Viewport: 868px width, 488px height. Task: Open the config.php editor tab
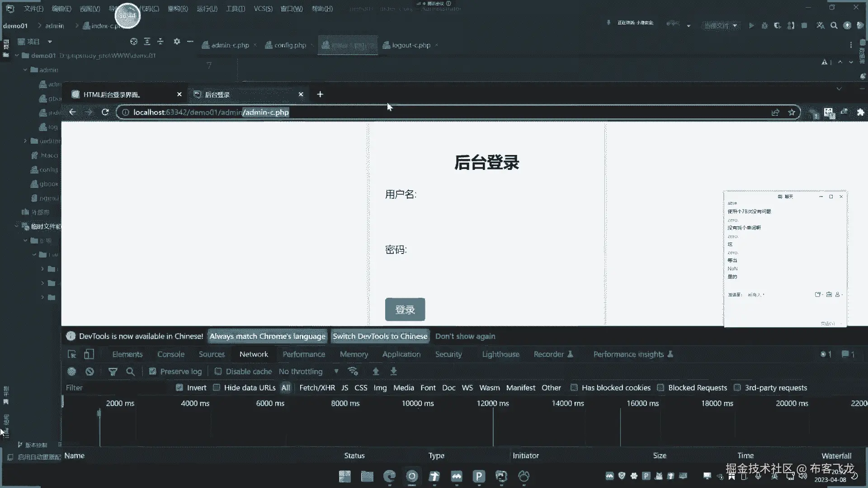click(x=290, y=45)
